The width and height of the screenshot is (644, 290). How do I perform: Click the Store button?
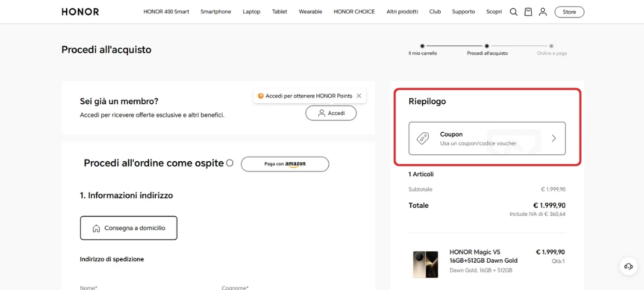point(569,12)
